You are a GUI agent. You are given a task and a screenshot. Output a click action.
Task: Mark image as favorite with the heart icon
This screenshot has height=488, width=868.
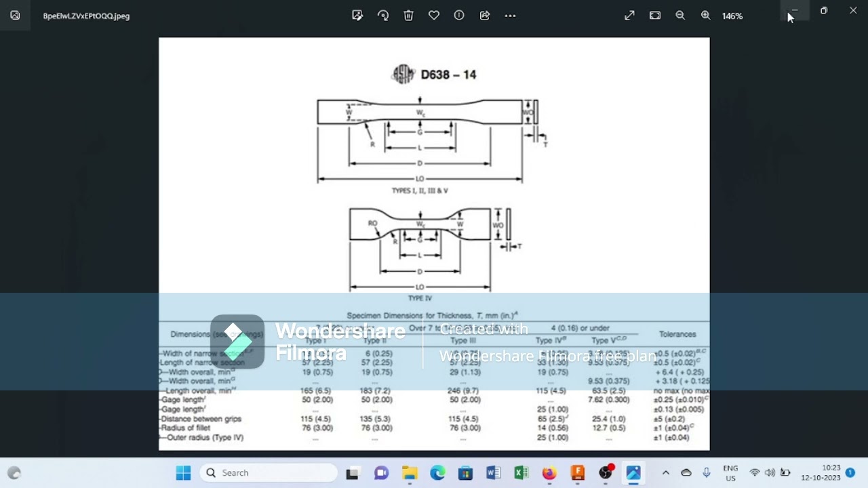pyautogui.click(x=434, y=16)
